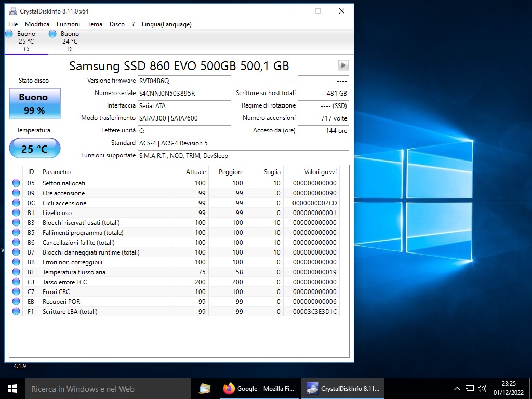Open the taskbar clock showing 23:25

click(509, 389)
